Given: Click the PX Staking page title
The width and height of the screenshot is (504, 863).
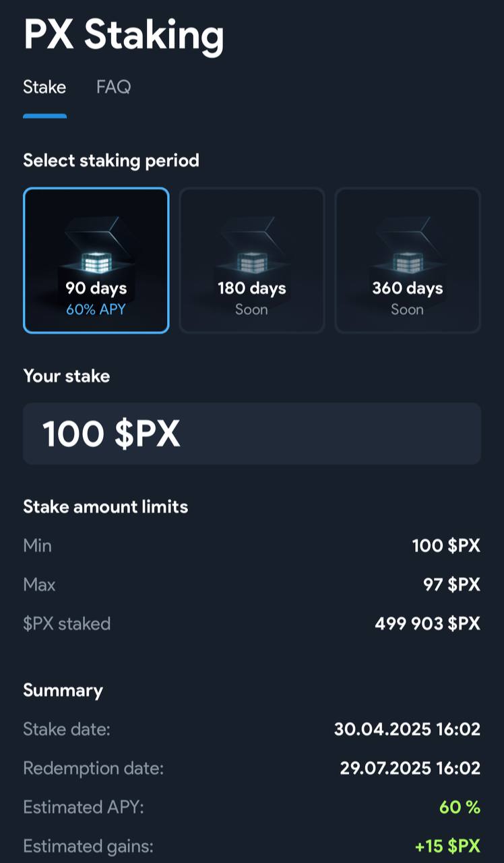Looking at the screenshot, I should (123, 34).
